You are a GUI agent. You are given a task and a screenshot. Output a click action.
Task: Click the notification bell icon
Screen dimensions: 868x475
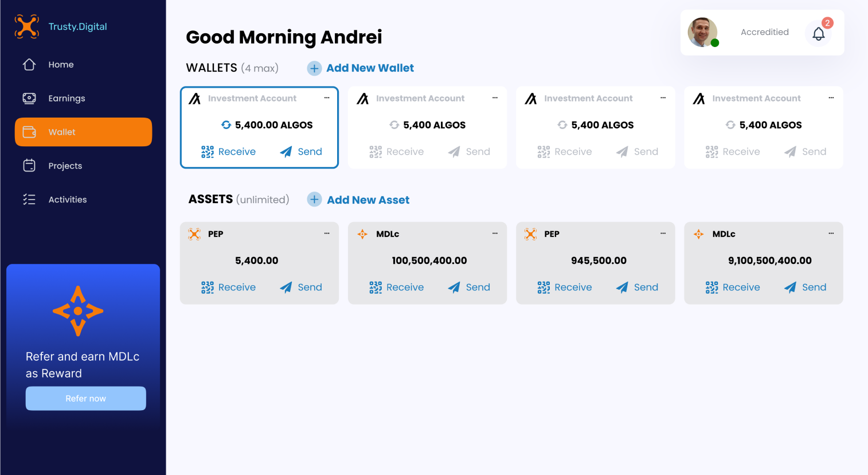818,34
